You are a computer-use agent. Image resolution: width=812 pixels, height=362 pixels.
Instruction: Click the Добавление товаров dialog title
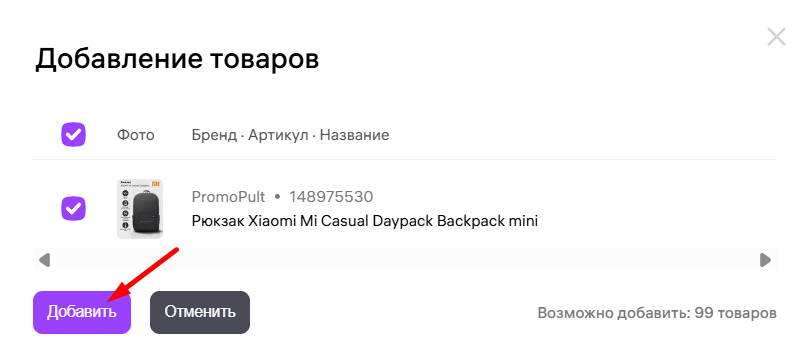click(177, 59)
